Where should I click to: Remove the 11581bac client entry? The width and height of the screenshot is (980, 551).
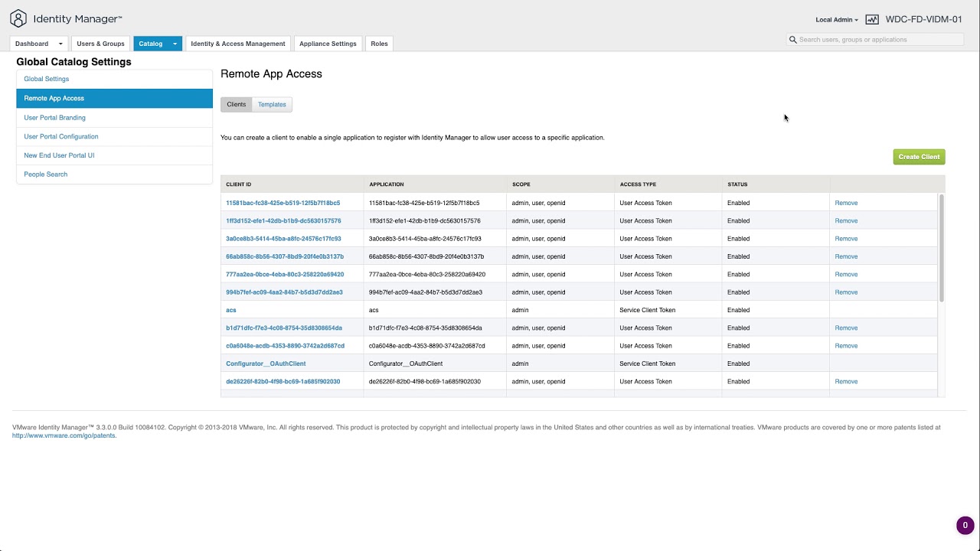pyautogui.click(x=846, y=203)
